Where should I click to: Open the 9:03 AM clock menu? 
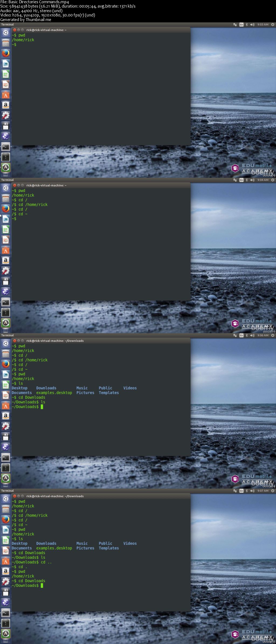[x=263, y=25]
